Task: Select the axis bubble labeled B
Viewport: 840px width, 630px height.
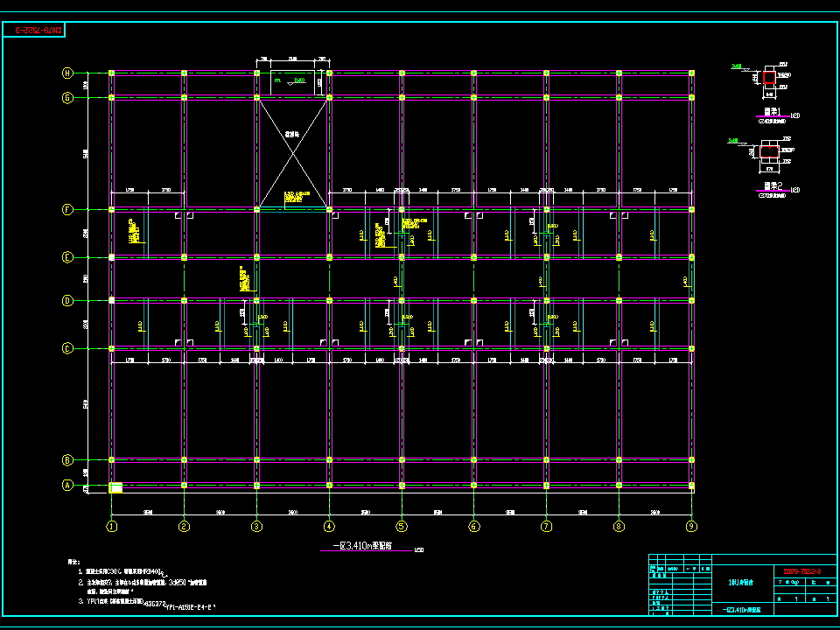Action: point(67,459)
